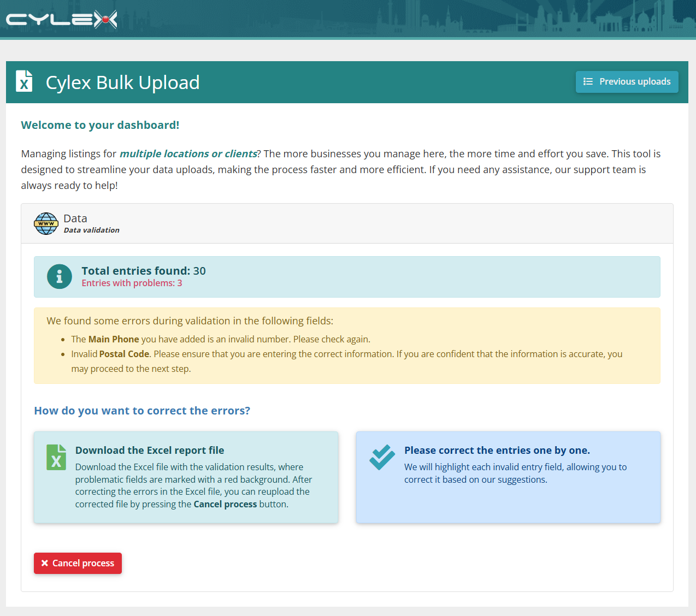Click the 'multiple locations or clients' emphasized text

tap(188, 154)
